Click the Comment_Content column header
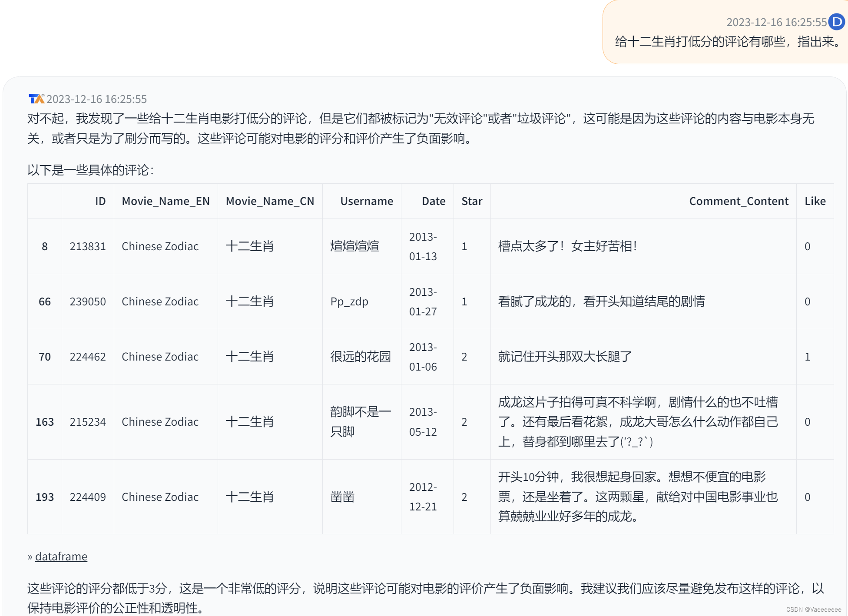This screenshot has width=848, height=616. [739, 201]
